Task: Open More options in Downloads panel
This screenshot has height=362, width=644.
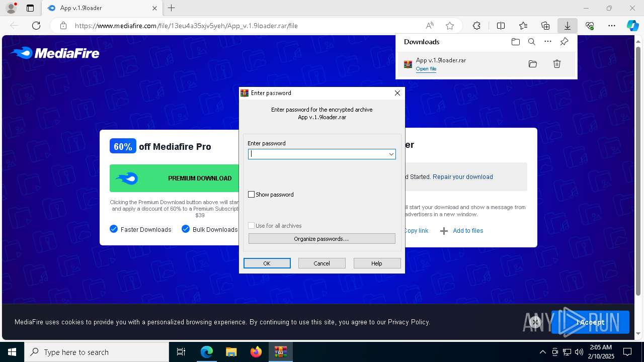Action: click(x=548, y=42)
